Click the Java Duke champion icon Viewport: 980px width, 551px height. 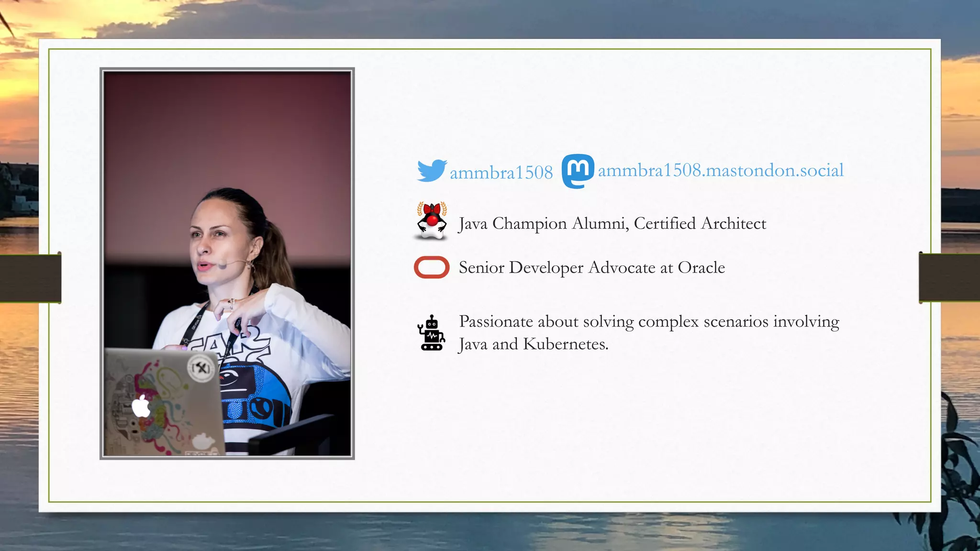(x=432, y=221)
